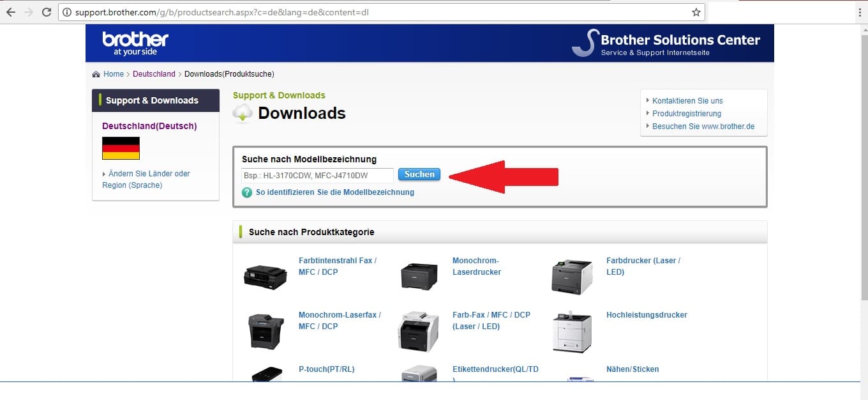
Task: Click the Suchen button
Action: click(x=419, y=174)
